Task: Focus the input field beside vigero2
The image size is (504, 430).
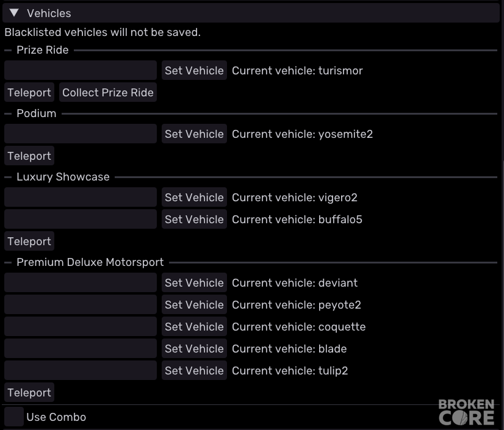Action: [x=81, y=198]
